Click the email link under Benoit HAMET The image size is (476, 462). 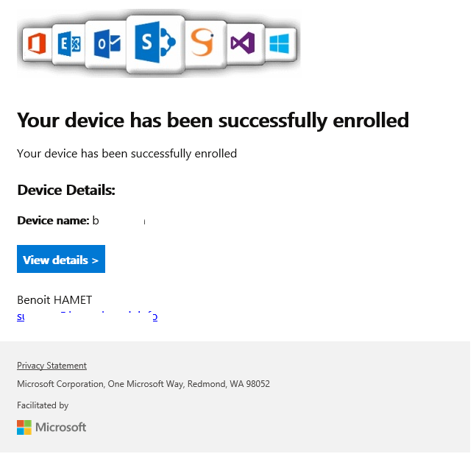pos(87,317)
